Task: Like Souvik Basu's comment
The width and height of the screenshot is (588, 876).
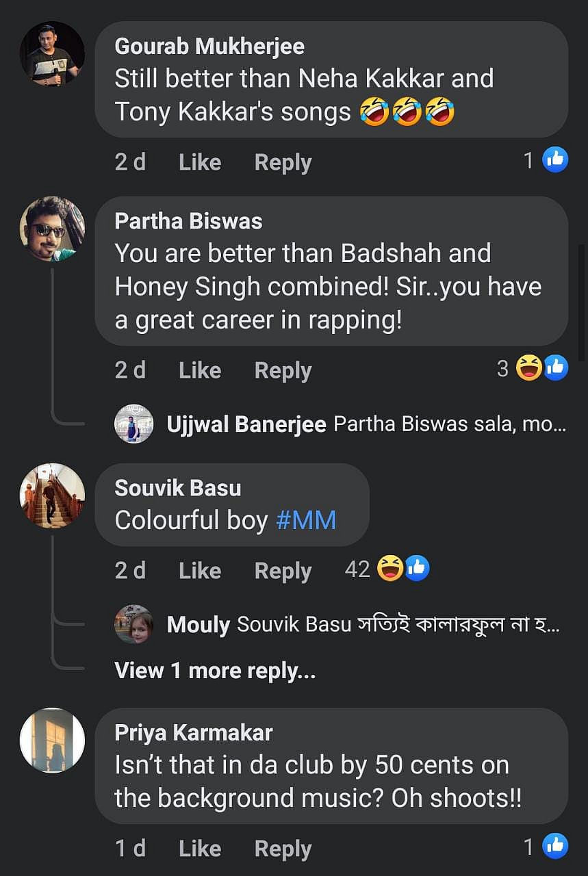Action: pos(199,570)
